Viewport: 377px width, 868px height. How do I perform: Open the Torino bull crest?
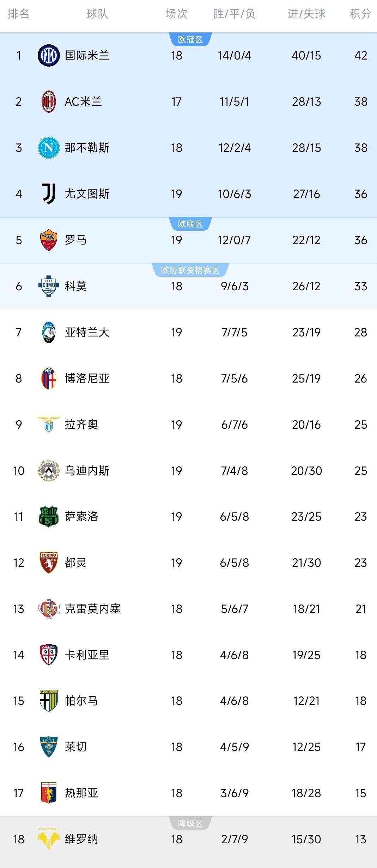49,563
